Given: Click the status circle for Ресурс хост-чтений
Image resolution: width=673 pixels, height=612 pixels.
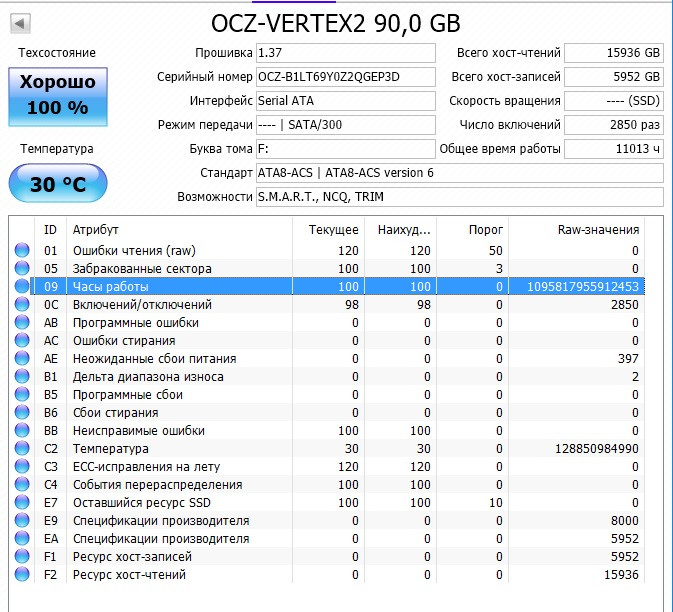Looking at the screenshot, I should (x=22, y=575).
